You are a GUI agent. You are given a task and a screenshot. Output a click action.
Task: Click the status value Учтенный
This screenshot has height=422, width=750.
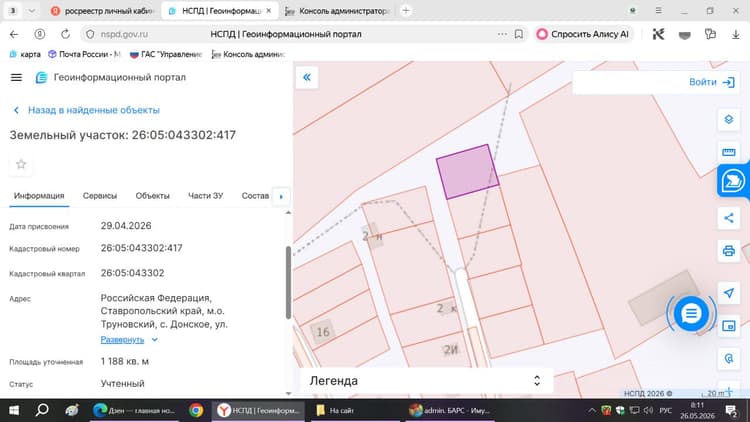pos(122,384)
